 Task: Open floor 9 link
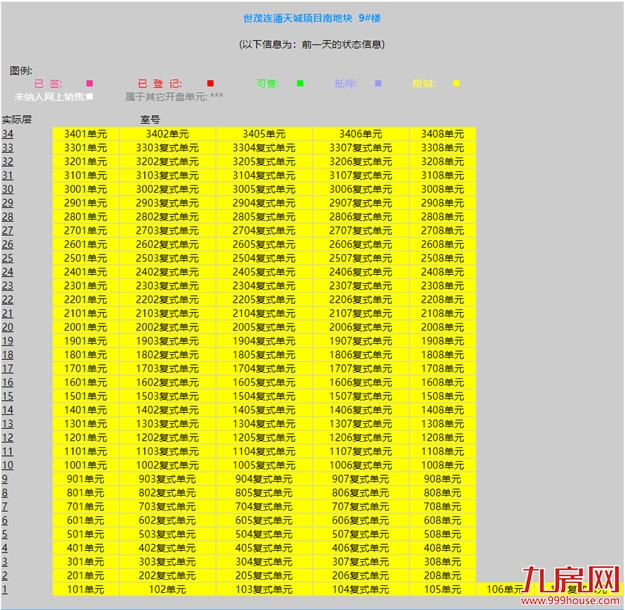(5, 479)
